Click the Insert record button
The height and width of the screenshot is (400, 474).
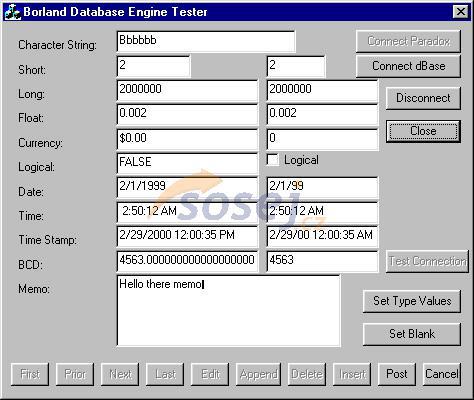pyautogui.click(x=352, y=374)
